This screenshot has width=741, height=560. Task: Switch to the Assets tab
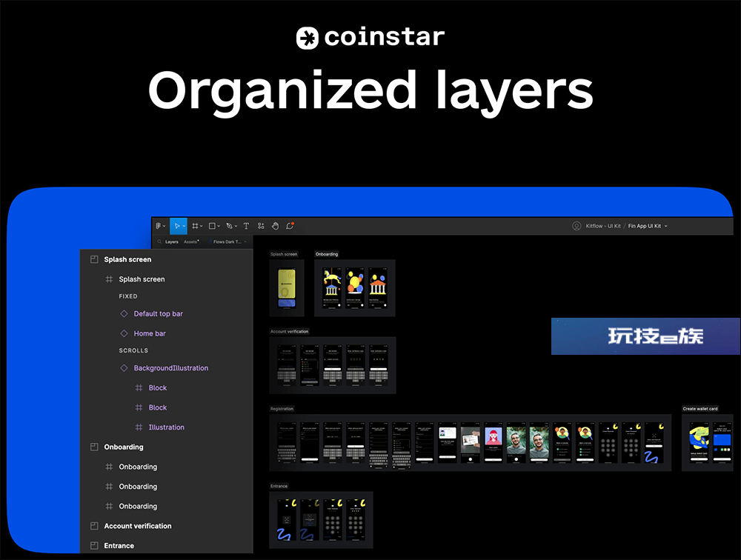coord(190,242)
